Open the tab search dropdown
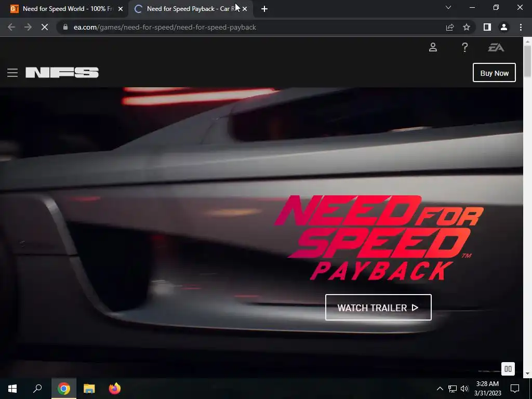Screen dimensions: 532x399 (x=448, y=7)
